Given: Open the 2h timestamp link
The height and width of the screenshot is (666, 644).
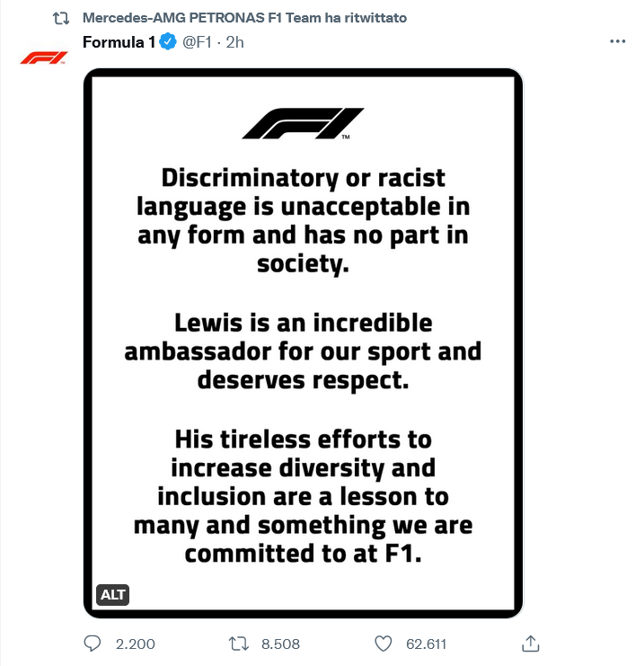Looking at the screenshot, I should coord(235,42).
